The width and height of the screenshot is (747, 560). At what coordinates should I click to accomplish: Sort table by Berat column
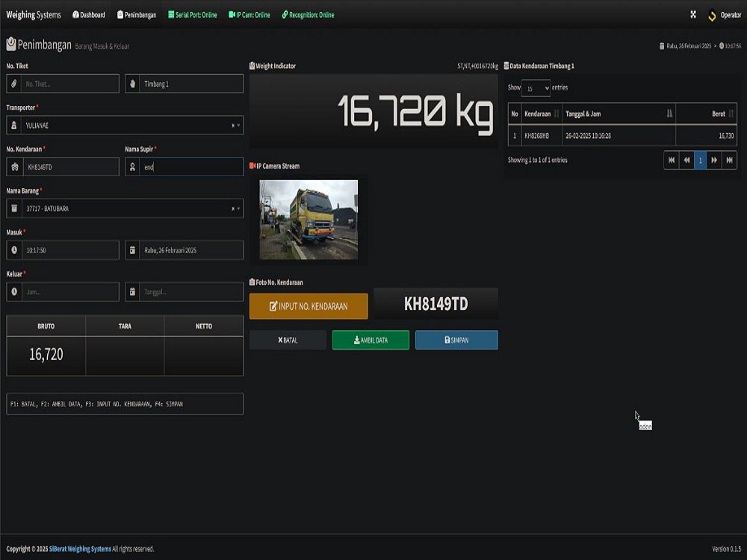[707, 113]
